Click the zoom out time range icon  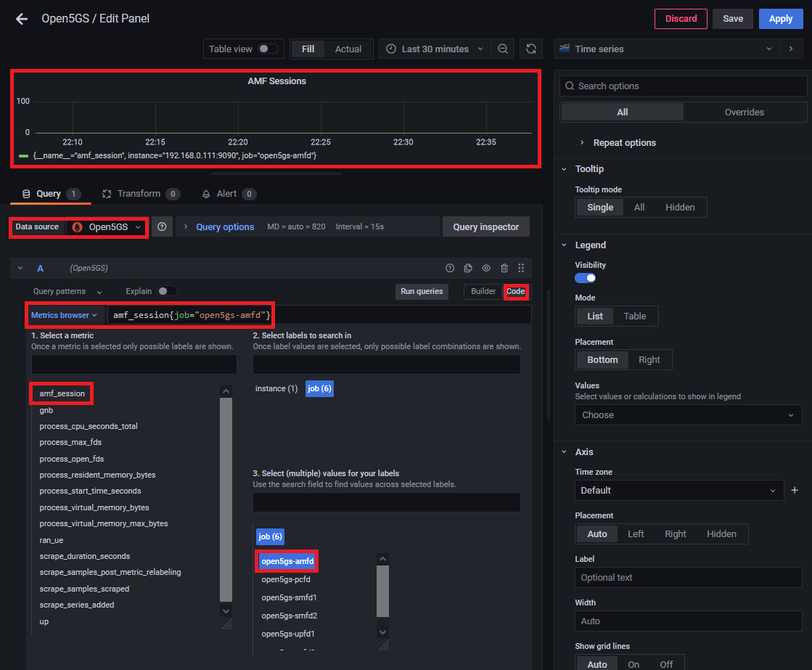[x=502, y=49]
